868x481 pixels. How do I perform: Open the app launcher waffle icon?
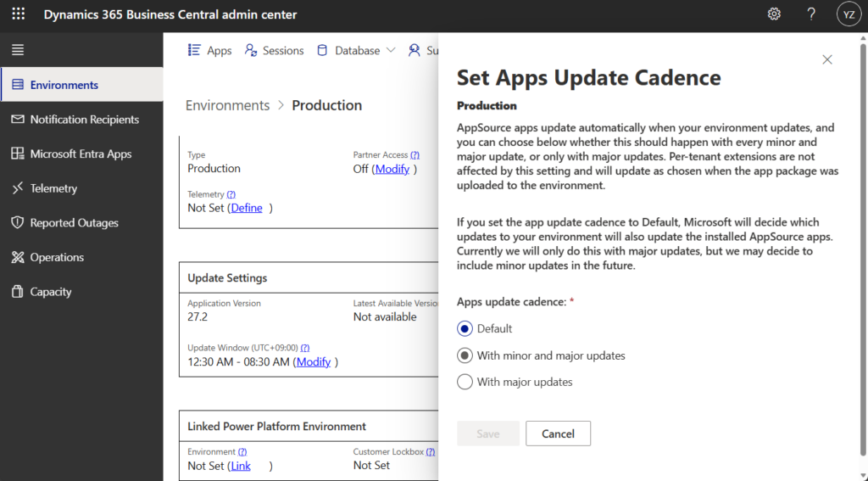click(18, 14)
